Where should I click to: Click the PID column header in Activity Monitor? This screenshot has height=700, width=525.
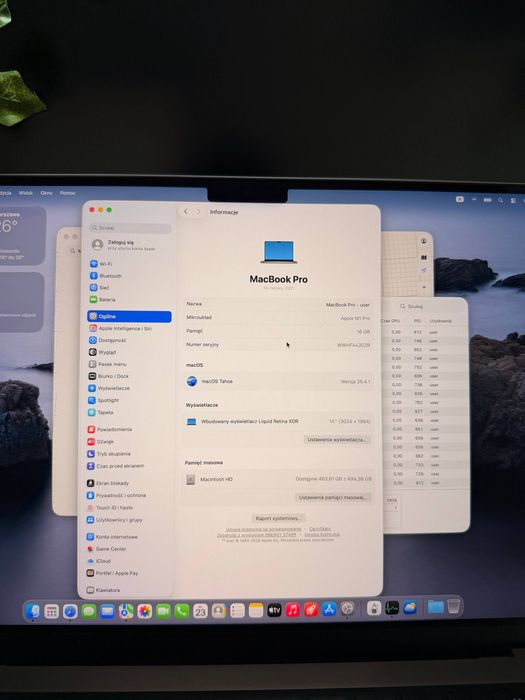pos(417,321)
